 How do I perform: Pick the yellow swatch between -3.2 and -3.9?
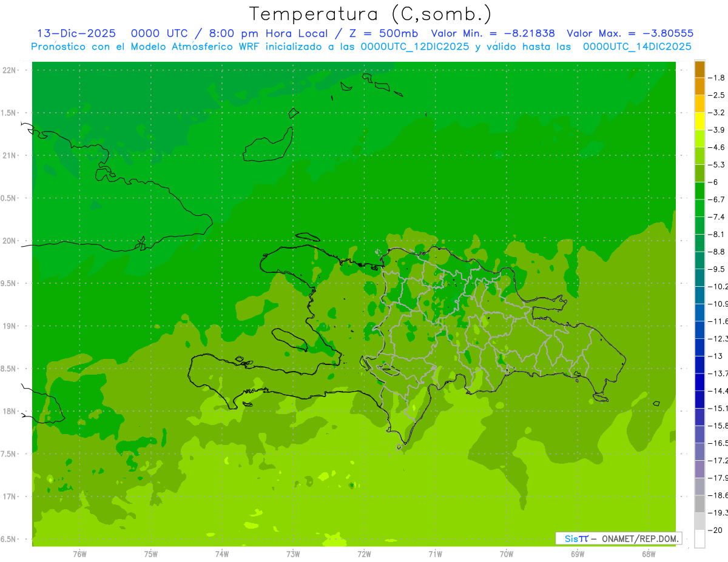tap(699, 121)
